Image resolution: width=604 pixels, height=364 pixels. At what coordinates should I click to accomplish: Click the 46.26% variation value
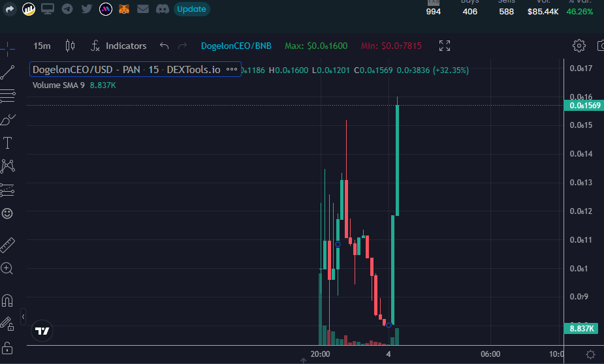579,12
